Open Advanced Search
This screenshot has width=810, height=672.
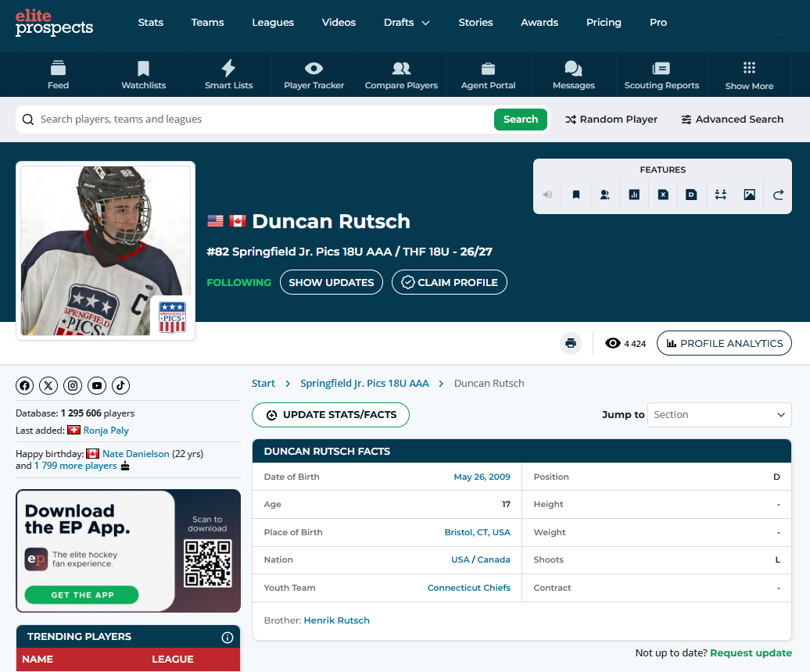tap(732, 120)
